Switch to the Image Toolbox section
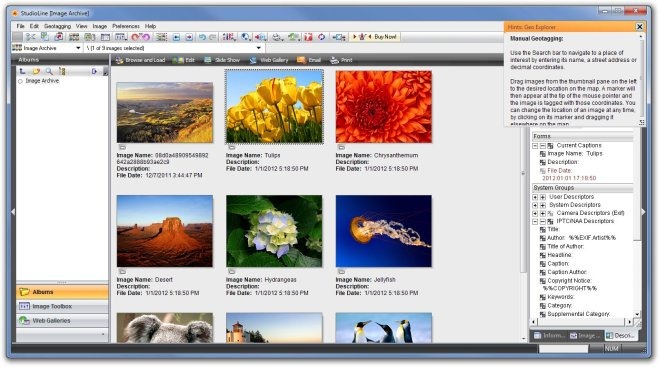 pos(62,306)
